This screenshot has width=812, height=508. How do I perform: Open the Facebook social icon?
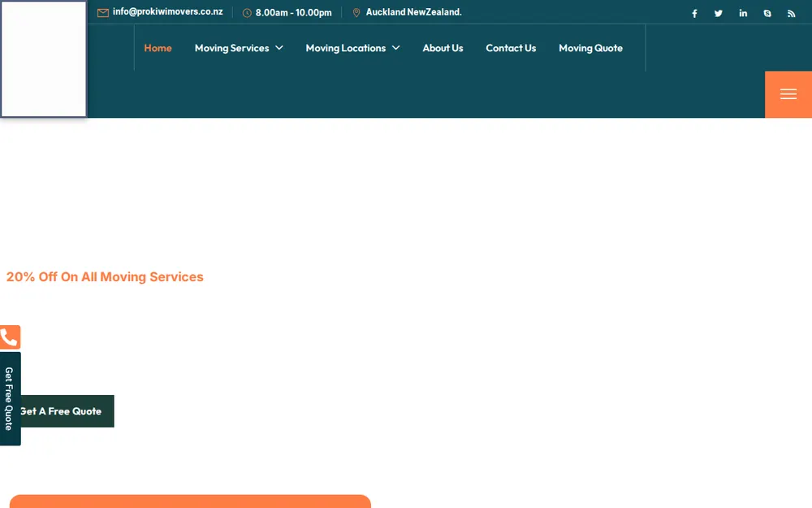coord(694,14)
